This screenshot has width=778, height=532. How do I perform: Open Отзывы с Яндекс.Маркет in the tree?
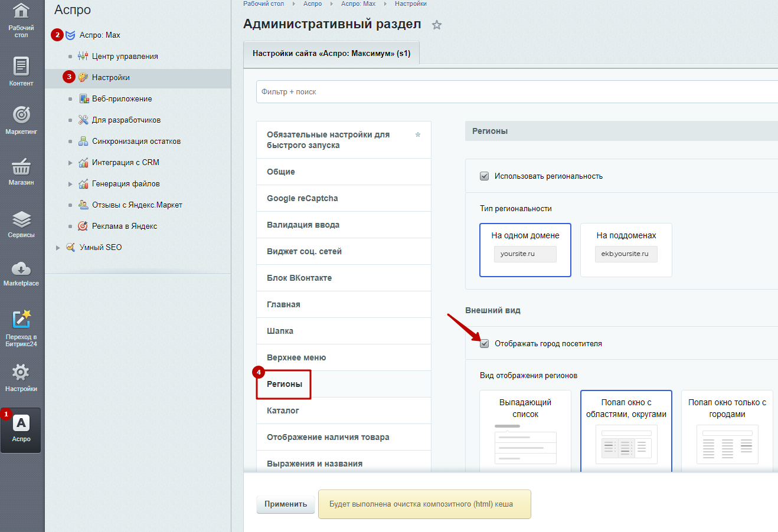tap(137, 205)
